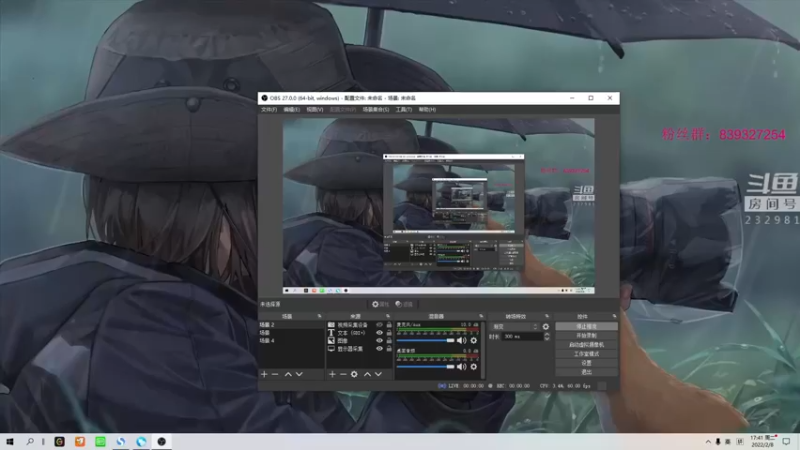
Task: Toggle lock on video capture device source
Action: (389, 324)
